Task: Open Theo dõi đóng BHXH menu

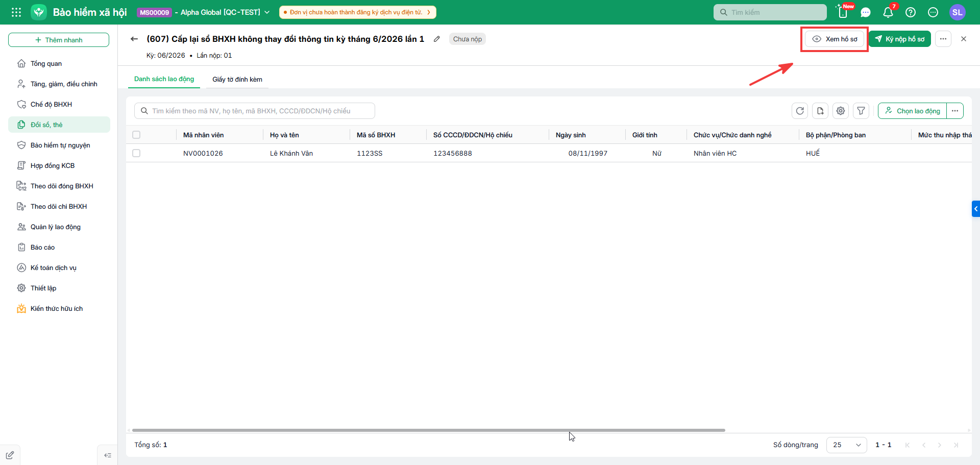Action: point(59,186)
